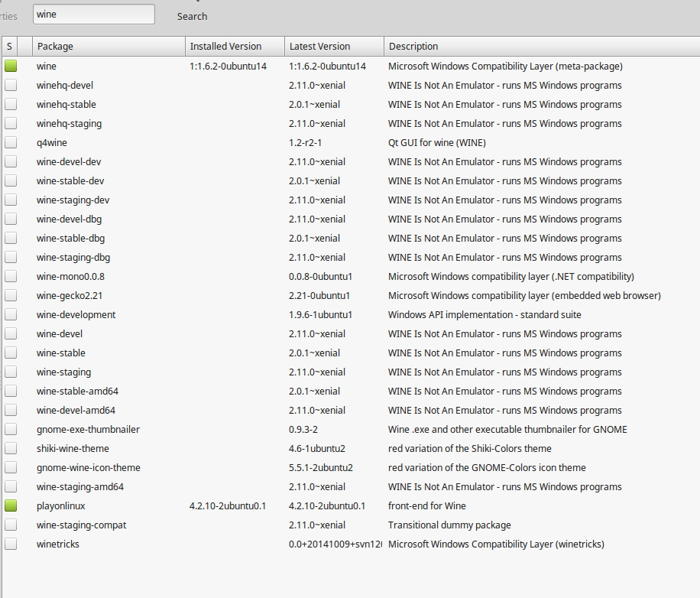Mark the q4wine package checkbox
700x598 pixels.
pyautogui.click(x=11, y=142)
